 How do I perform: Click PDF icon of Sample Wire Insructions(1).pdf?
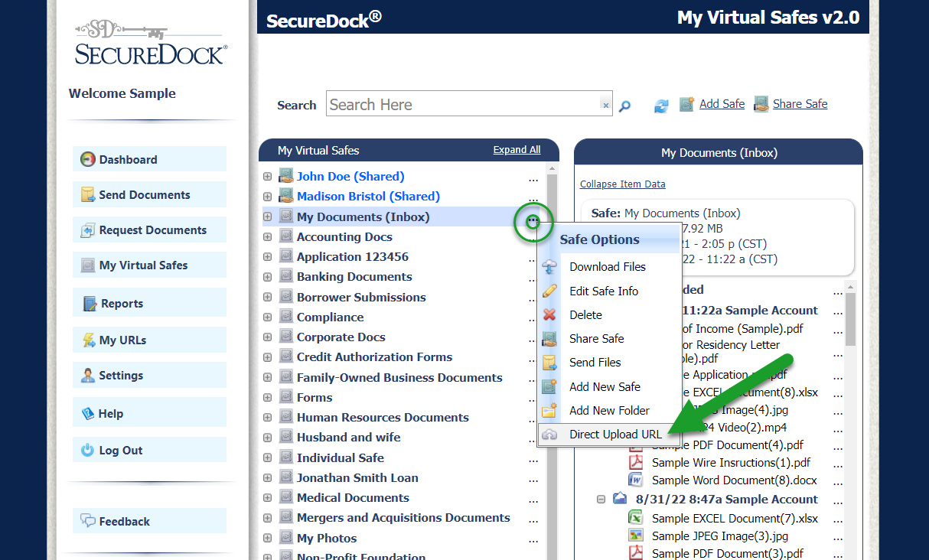[x=635, y=462]
